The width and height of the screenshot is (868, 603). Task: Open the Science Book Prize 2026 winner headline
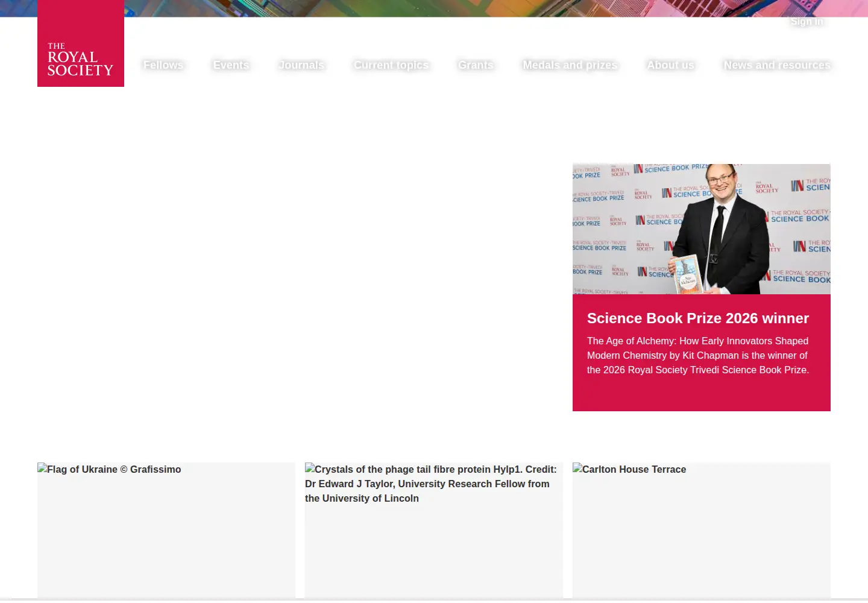698,318
